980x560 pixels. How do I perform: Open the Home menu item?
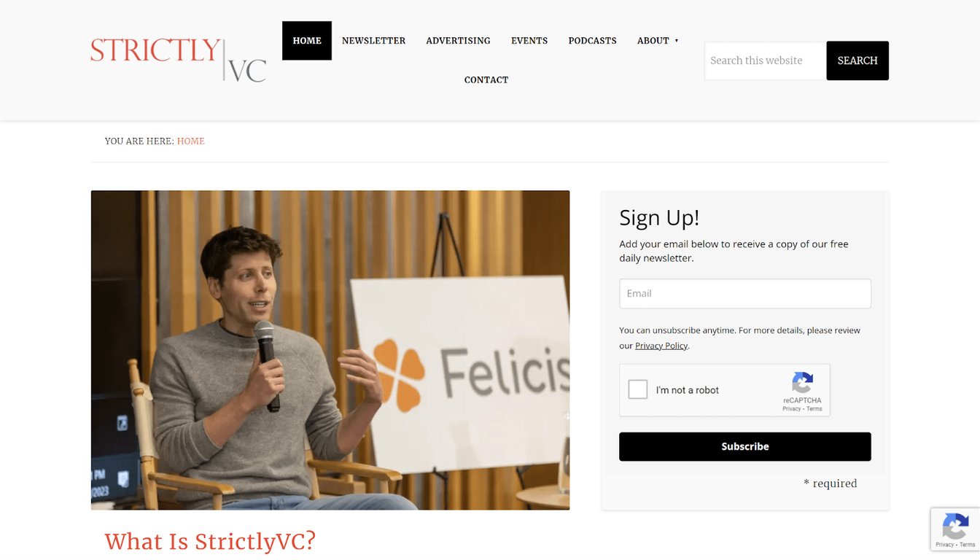(x=307, y=41)
